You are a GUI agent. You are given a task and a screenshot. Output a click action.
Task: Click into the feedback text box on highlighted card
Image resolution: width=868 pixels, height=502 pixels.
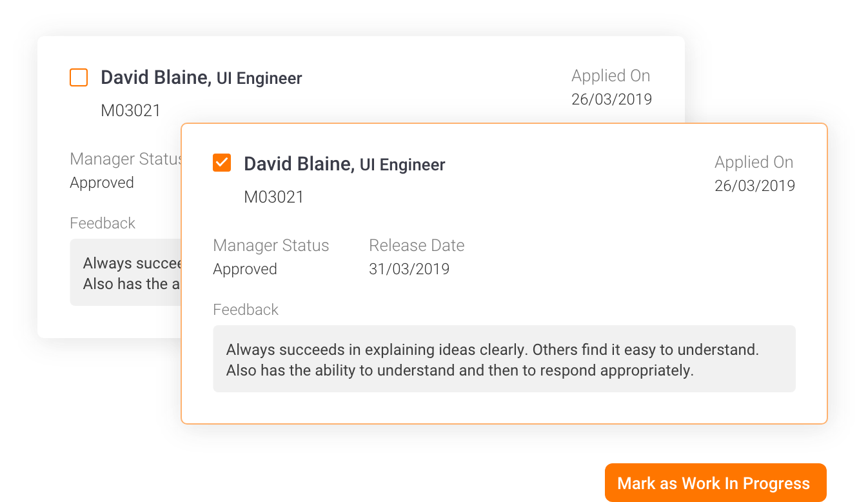coord(504,359)
